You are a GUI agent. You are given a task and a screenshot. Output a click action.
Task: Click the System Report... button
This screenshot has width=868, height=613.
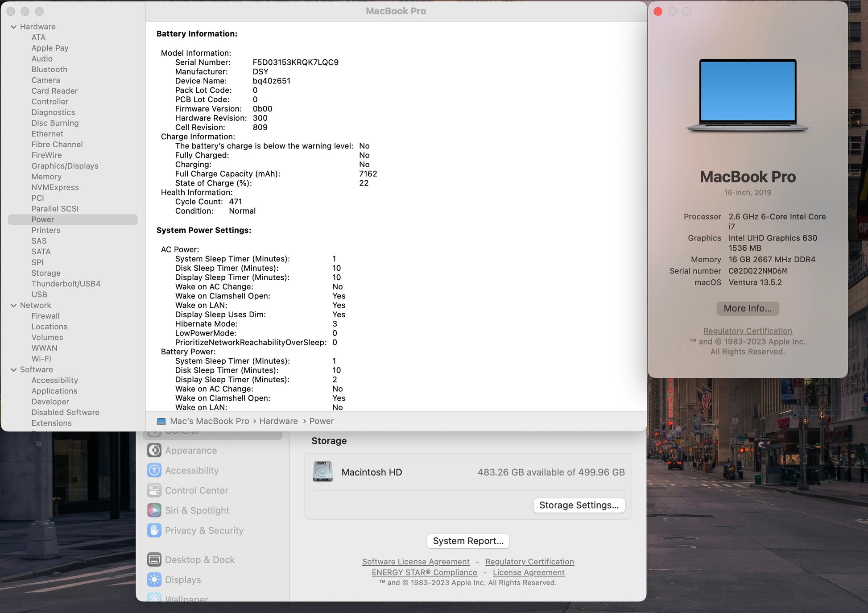click(x=468, y=541)
